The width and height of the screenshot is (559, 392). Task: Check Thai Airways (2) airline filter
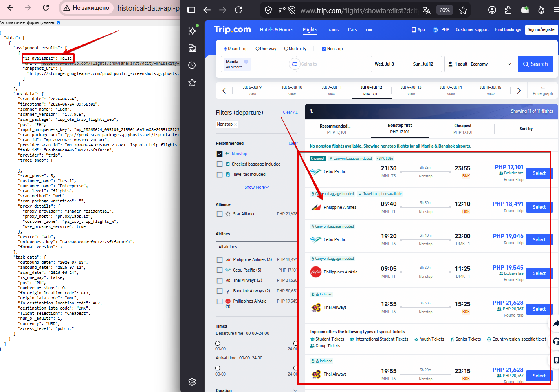click(220, 281)
